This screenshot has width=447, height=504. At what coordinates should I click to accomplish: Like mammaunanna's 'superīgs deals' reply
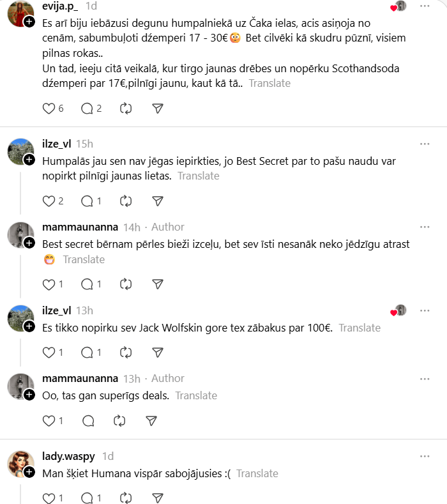coord(49,420)
